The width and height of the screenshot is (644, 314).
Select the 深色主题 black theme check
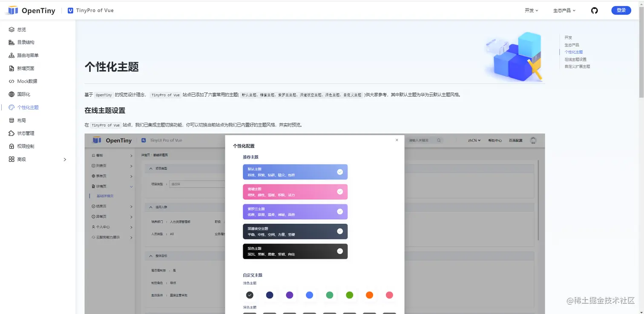tap(340, 251)
